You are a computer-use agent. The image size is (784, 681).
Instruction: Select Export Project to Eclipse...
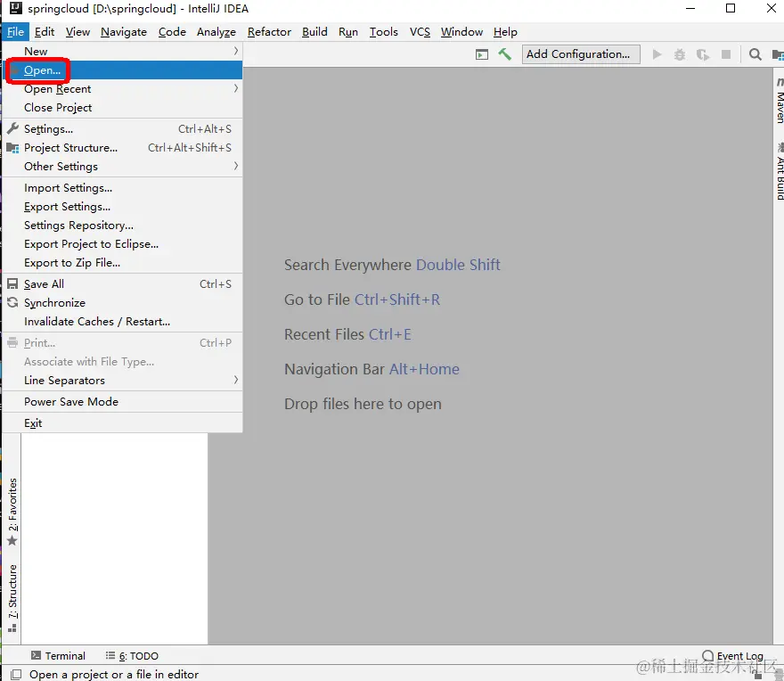[x=123, y=243]
